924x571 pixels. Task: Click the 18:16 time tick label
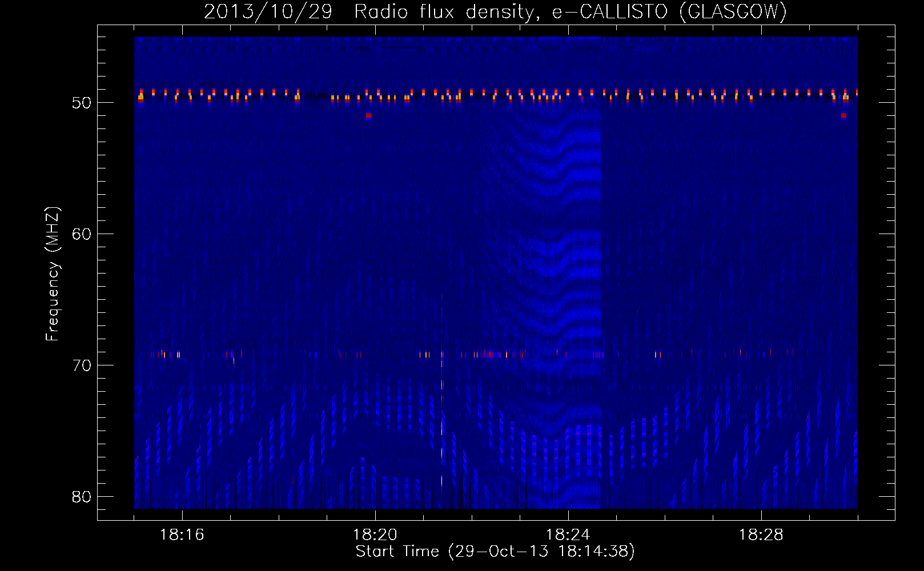(x=182, y=535)
